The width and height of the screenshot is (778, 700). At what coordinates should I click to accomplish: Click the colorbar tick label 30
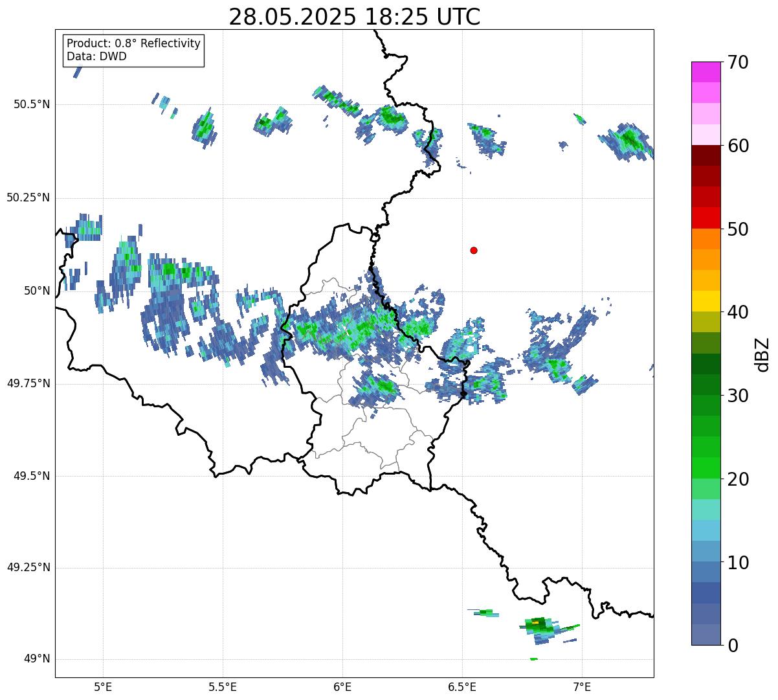point(738,396)
